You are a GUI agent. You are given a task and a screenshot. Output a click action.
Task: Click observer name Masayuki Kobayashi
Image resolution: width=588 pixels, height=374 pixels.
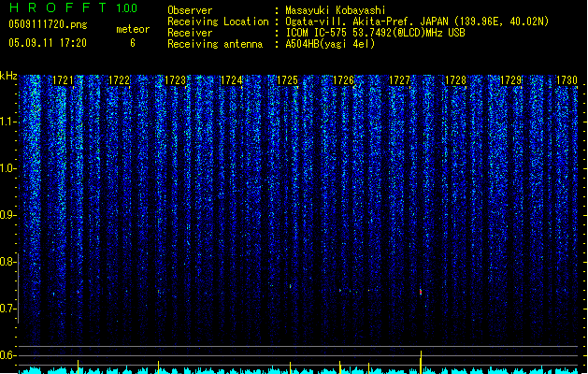(x=336, y=10)
